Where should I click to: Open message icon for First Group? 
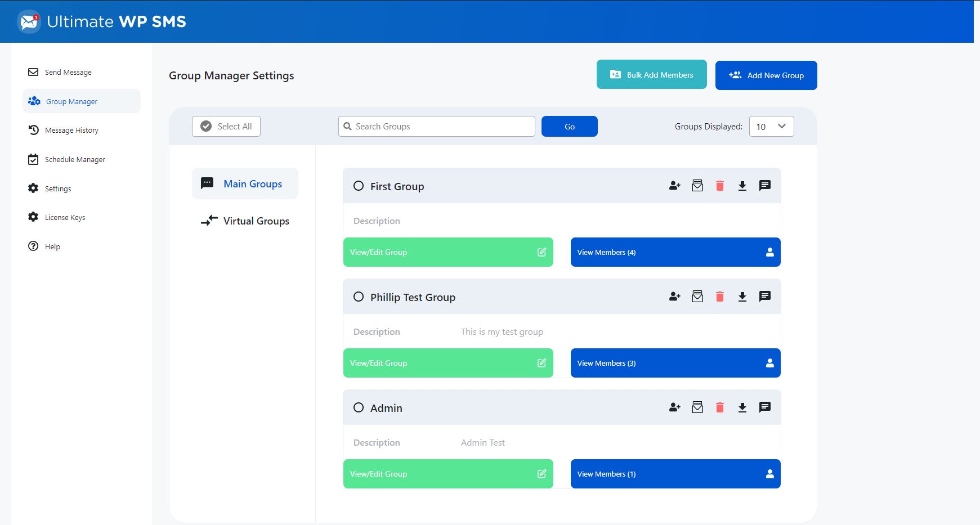pyautogui.click(x=764, y=186)
